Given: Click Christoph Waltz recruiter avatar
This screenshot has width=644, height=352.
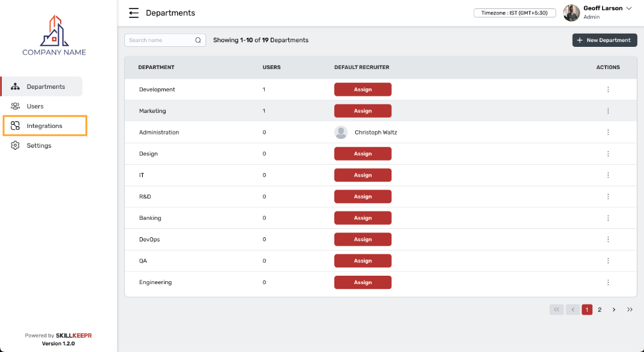Looking at the screenshot, I should [341, 132].
